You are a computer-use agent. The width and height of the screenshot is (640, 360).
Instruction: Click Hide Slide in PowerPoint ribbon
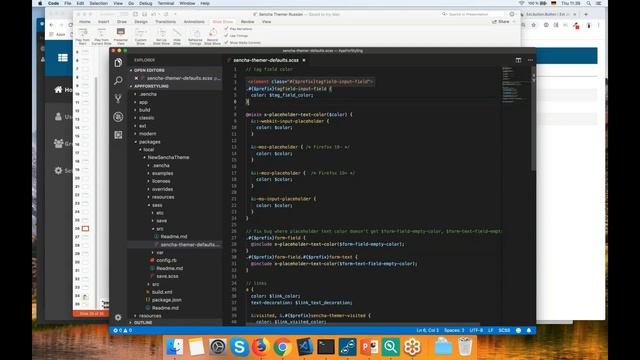coord(177,36)
